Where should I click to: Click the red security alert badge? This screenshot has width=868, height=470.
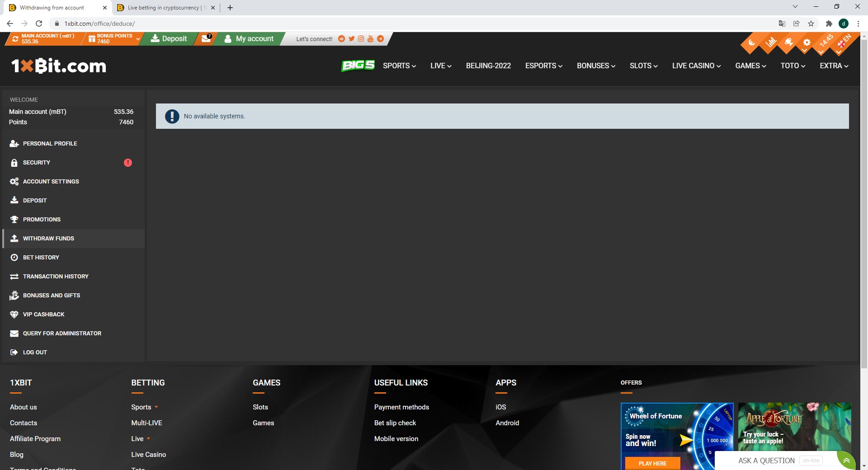(x=128, y=162)
